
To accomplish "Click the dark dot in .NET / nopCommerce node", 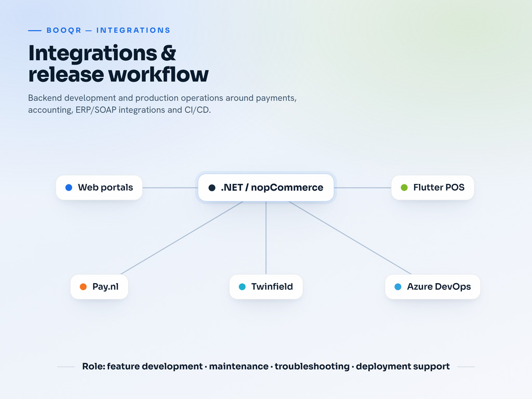I will click(x=212, y=188).
